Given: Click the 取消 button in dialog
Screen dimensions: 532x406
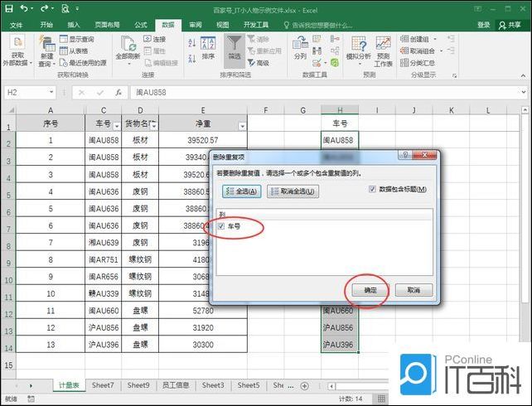Looking at the screenshot, I should 414,290.
